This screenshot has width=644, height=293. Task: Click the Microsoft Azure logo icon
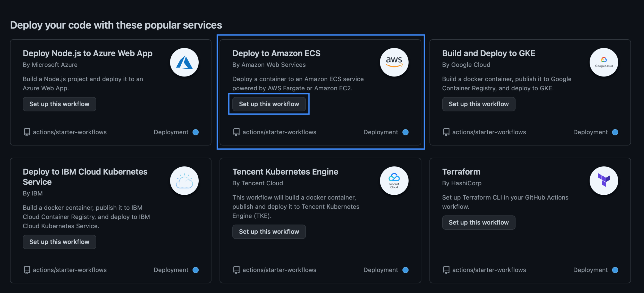tap(184, 62)
